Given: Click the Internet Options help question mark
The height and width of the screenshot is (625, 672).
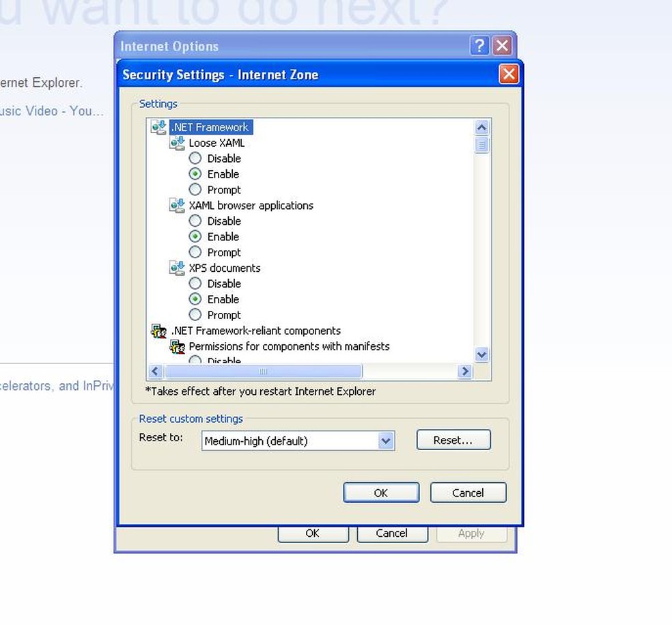Looking at the screenshot, I should pos(479,46).
